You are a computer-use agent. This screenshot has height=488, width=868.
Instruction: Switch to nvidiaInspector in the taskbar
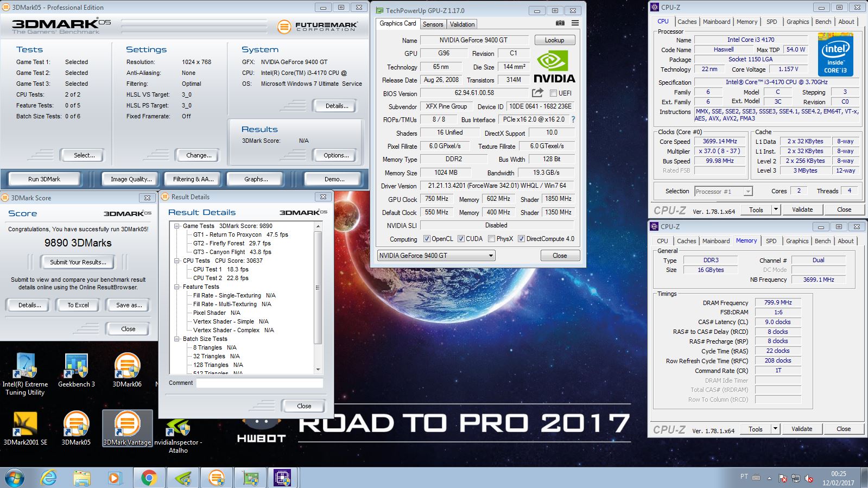[182, 478]
